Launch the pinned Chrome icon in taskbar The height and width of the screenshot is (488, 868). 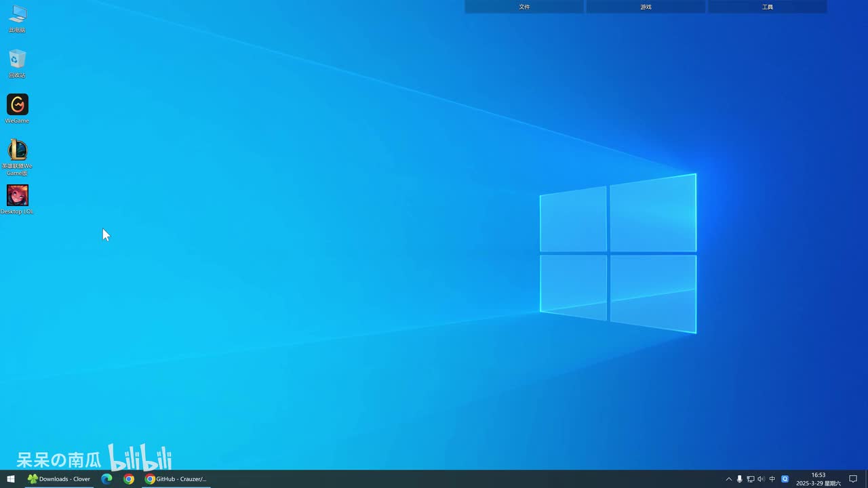click(129, 479)
